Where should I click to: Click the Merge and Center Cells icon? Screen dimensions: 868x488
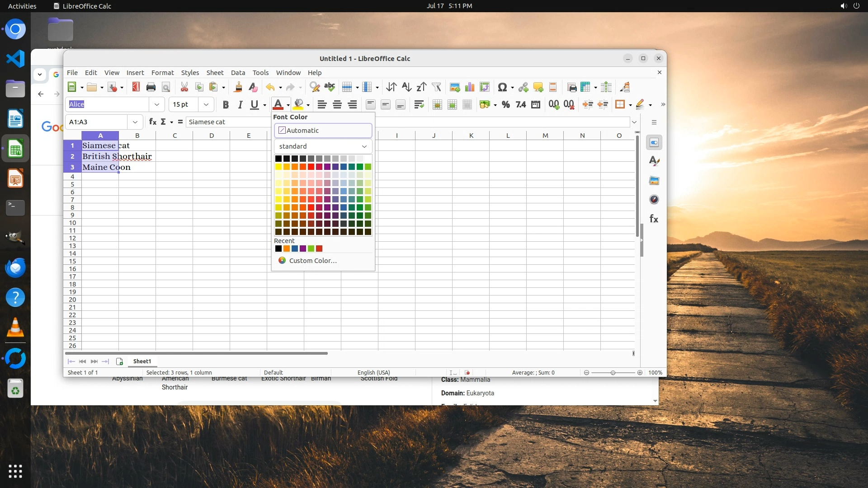pos(437,105)
